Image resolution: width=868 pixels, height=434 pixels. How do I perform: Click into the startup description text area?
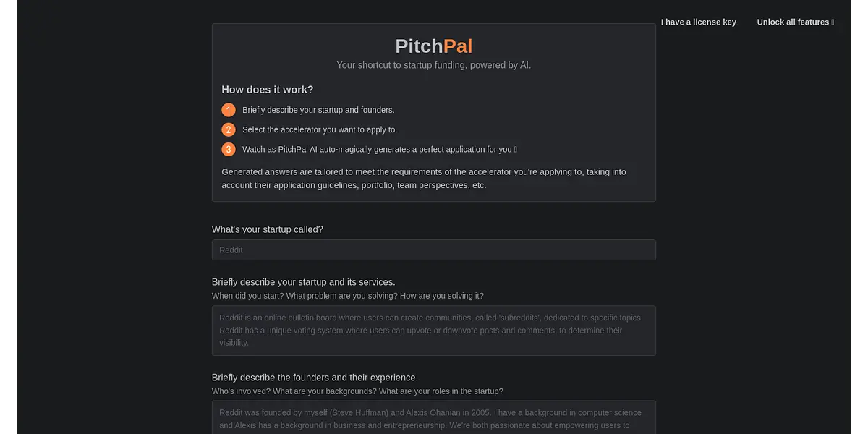pos(433,331)
